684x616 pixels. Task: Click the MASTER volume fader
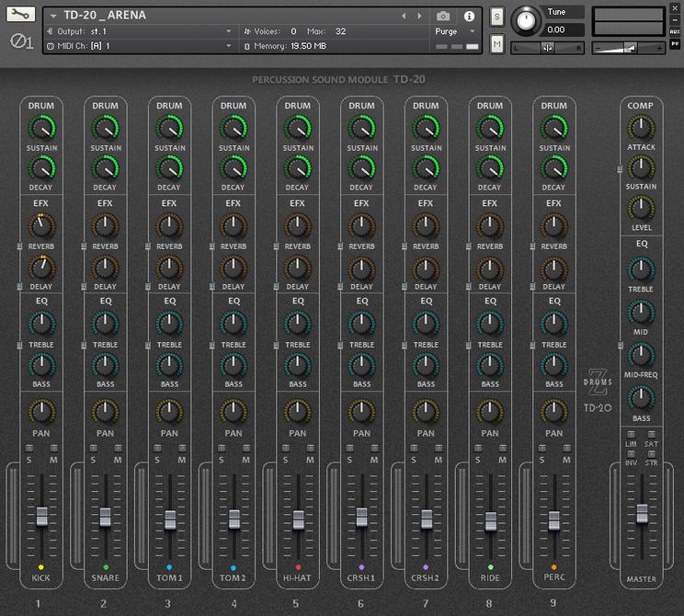click(642, 513)
